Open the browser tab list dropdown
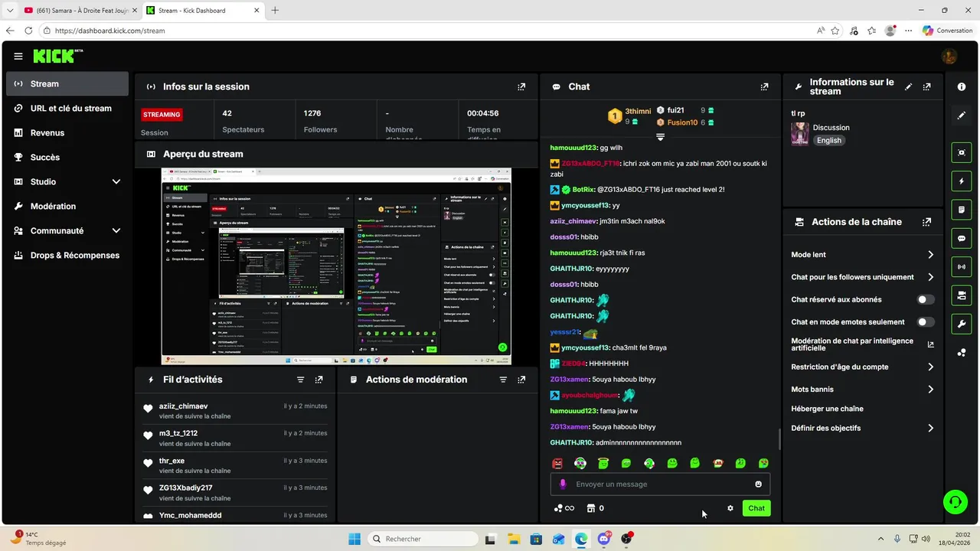 11,11
